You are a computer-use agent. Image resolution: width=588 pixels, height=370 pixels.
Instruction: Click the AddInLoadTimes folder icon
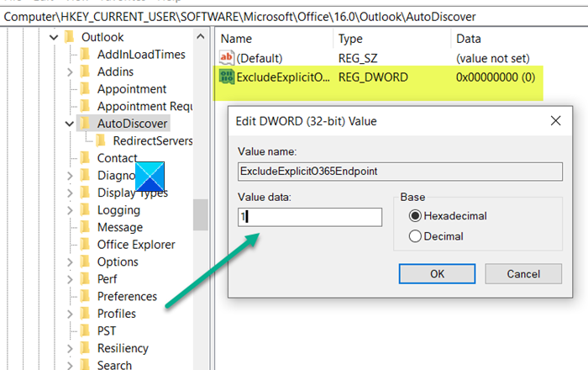click(86, 54)
